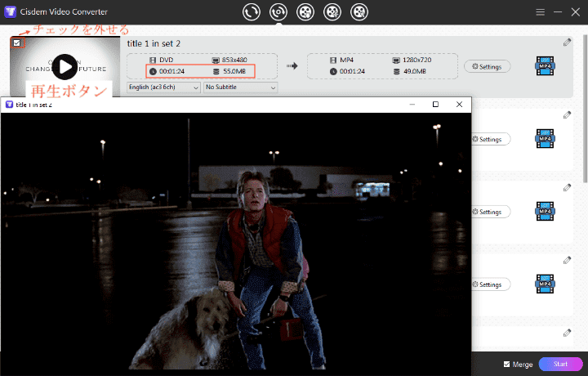Image resolution: width=588 pixels, height=376 pixels.
Task: Minimize the Cisdem Video Converter main window
Action: coord(558,12)
